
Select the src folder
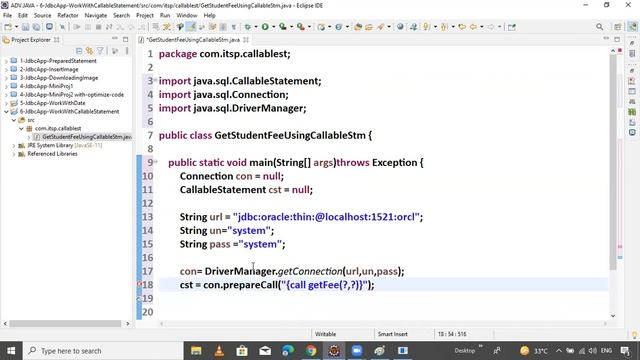click(x=31, y=120)
